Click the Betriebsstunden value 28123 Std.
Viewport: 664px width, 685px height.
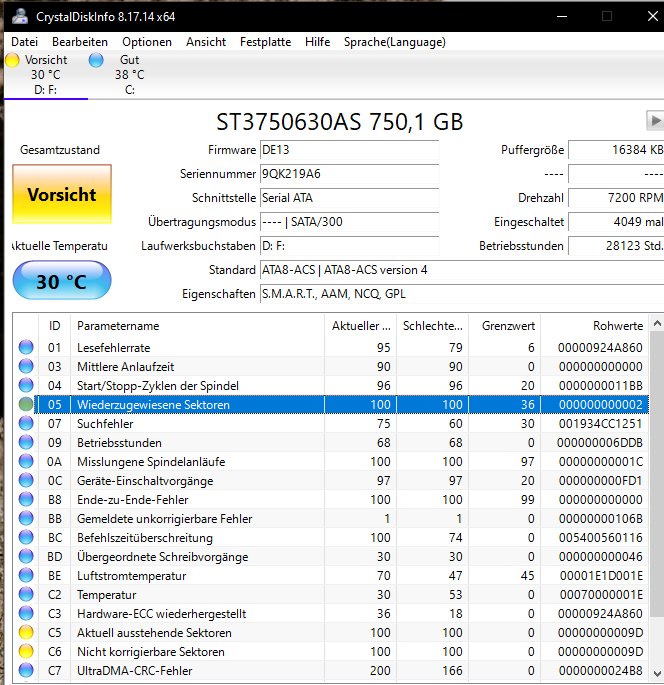coord(616,246)
